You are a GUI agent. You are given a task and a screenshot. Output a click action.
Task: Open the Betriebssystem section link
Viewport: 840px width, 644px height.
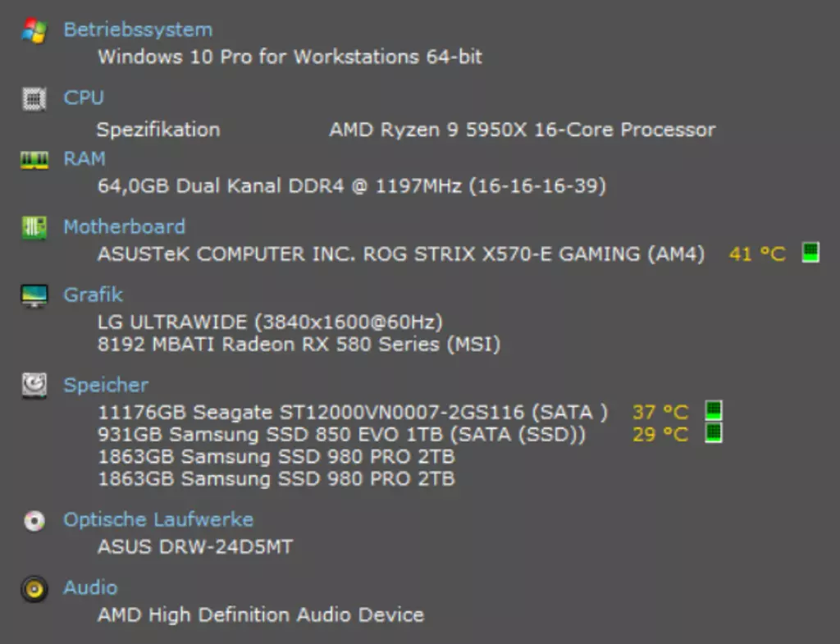coord(138,30)
